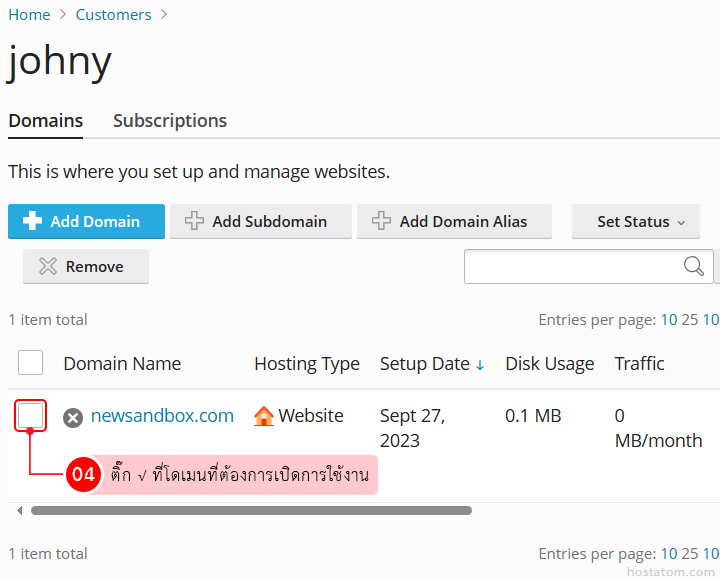Click the Website house icon
This screenshot has height=580, width=720.
point(264,416)
